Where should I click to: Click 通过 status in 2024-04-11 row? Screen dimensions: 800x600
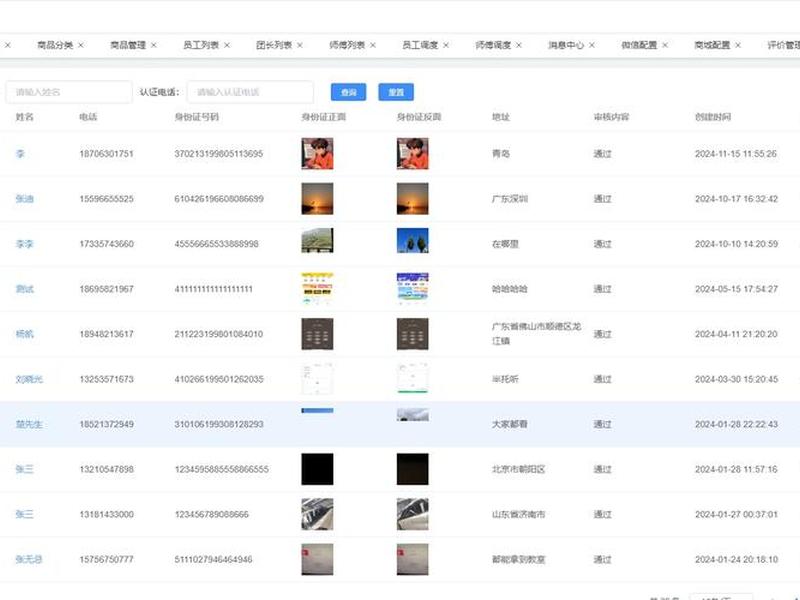pos(603,334)
